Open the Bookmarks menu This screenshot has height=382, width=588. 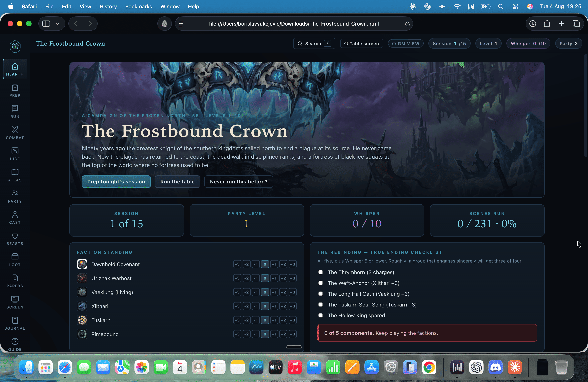pos(138,6)
